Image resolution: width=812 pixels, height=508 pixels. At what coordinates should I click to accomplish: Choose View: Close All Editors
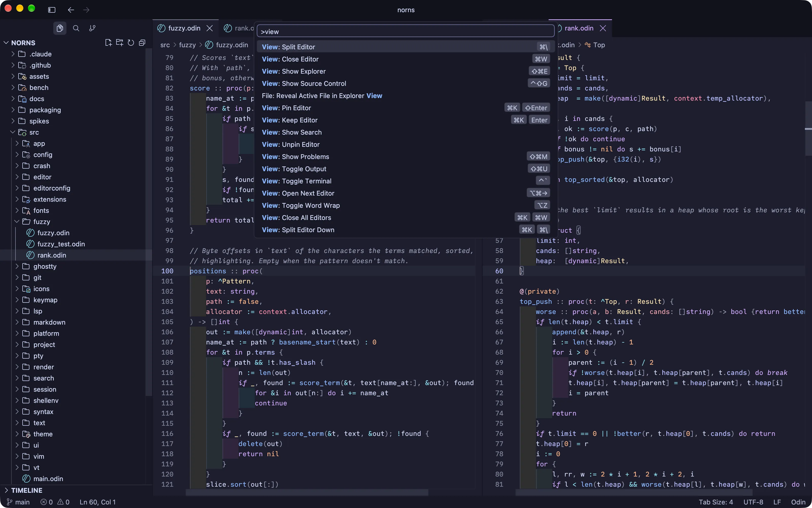click(x=405, y=218)
